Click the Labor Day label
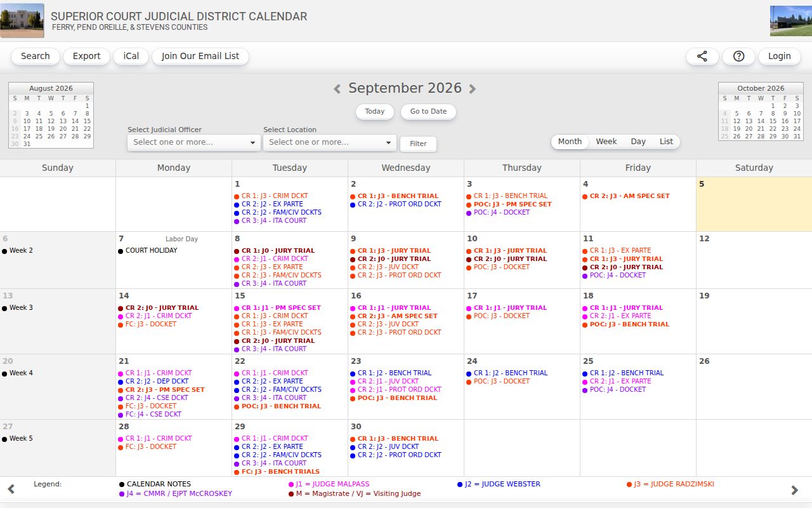Screen dimensions: 812x508 pyautogui.click(x=181, y=239)
